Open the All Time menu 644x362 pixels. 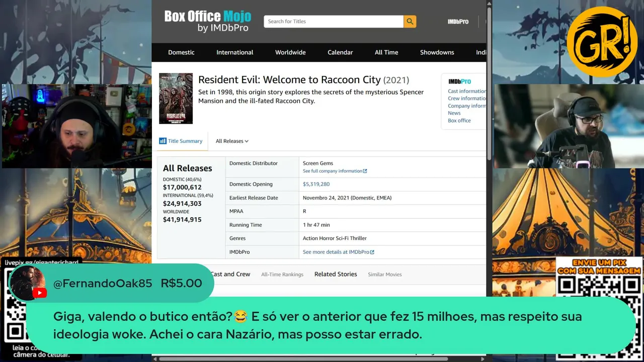(x=386, y=52)
